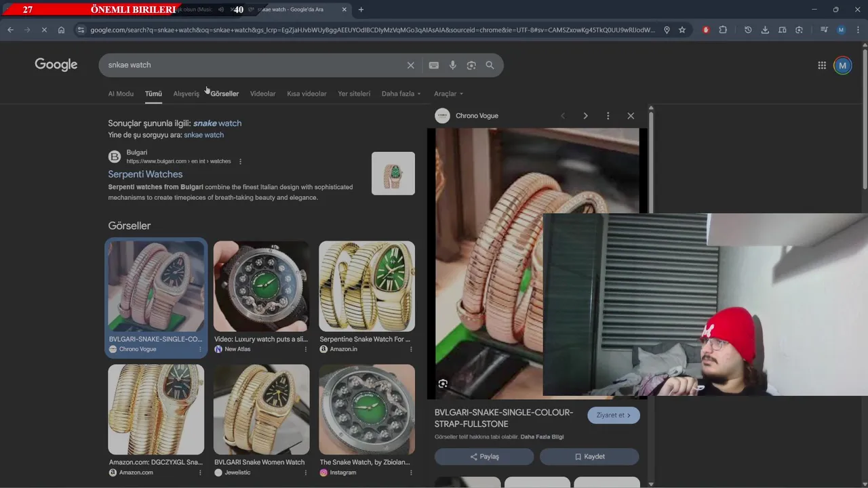View site information icon in address bar

point(81,30)
